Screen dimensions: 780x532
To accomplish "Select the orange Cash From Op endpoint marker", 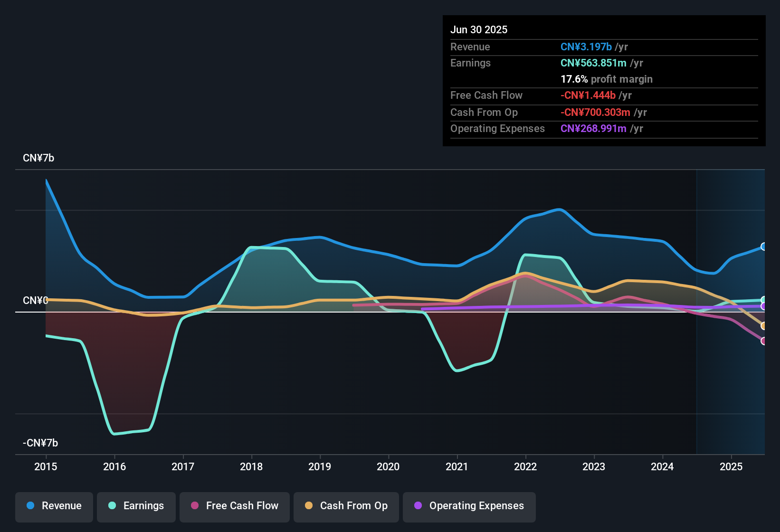I will [x=764, y=326].
